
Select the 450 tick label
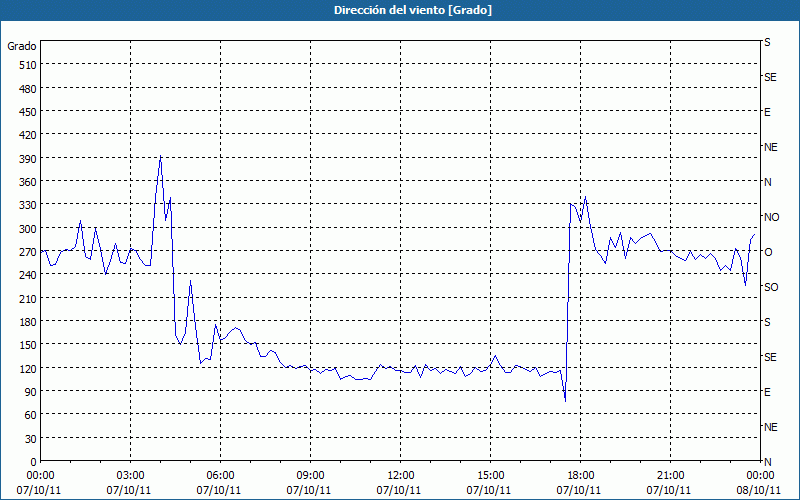coord(28,112)
